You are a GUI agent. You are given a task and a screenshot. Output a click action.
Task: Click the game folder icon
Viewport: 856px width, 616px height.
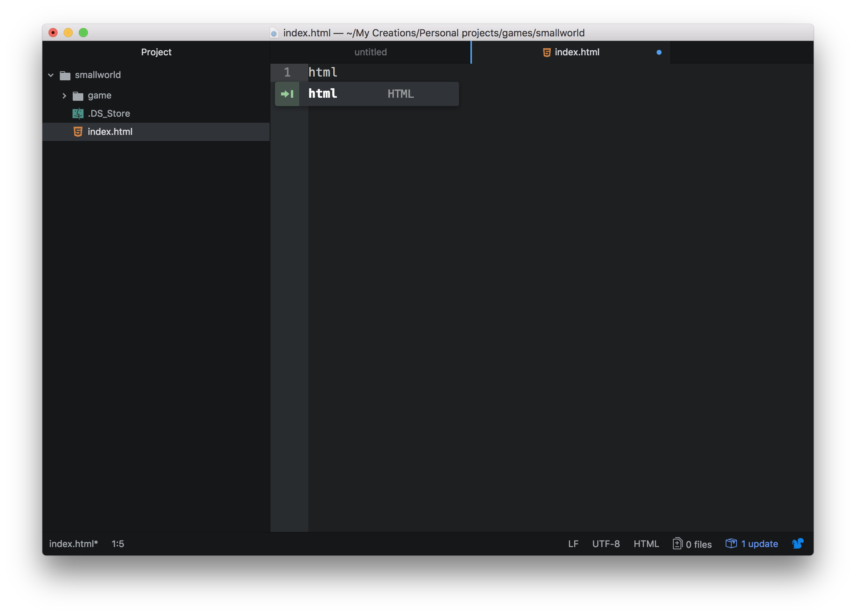pos(78,96)
